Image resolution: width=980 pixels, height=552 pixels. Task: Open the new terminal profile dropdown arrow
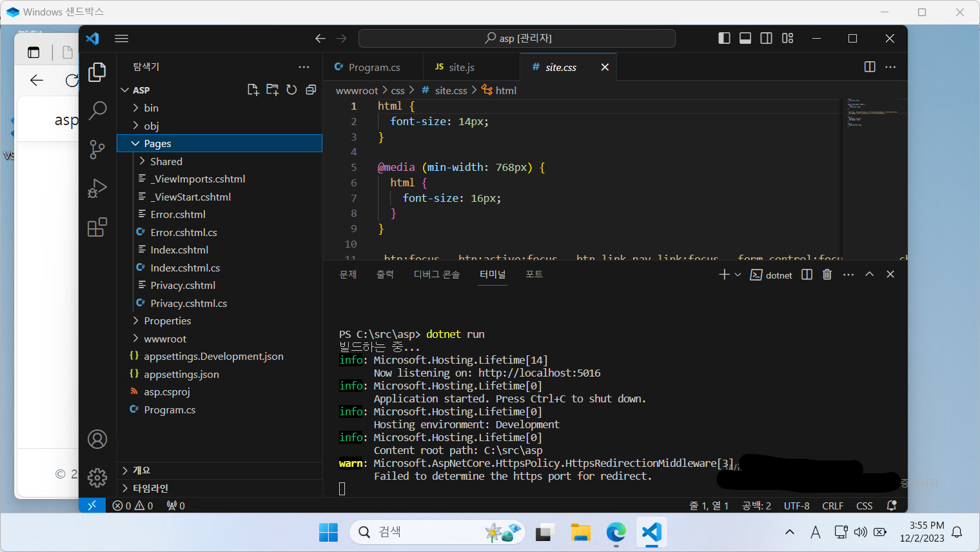click(738, 275)
